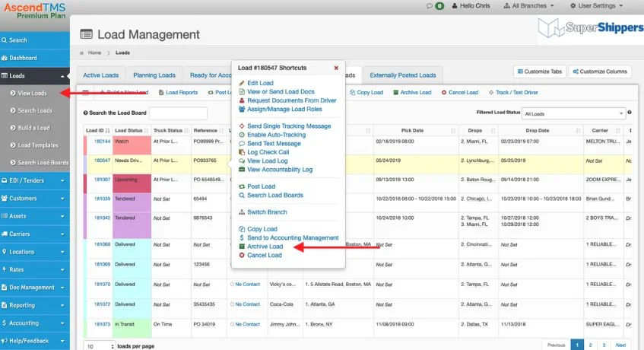Expand the Customers sidebar menu
This screenshot has height=350, width=644.
62,199
